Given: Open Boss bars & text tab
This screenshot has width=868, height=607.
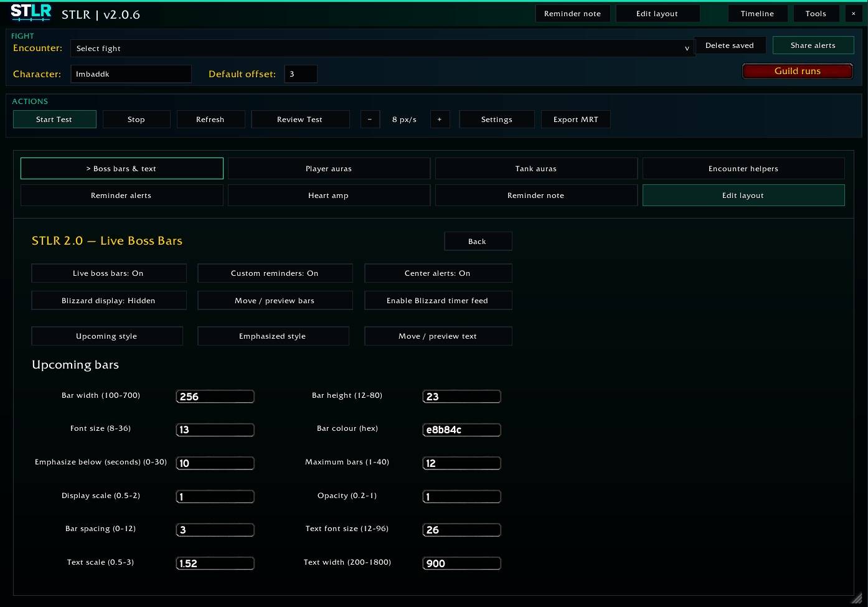Looking at the screenshot, I should point(121,169).
